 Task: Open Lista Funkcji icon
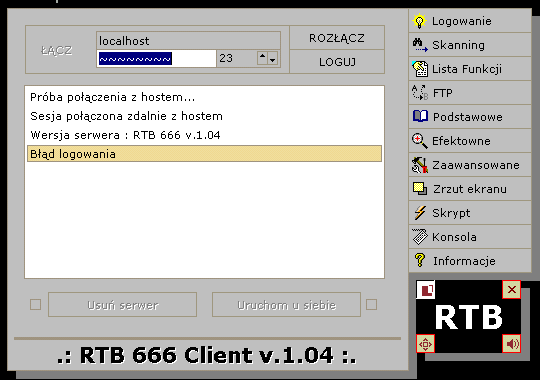point(420,69)
